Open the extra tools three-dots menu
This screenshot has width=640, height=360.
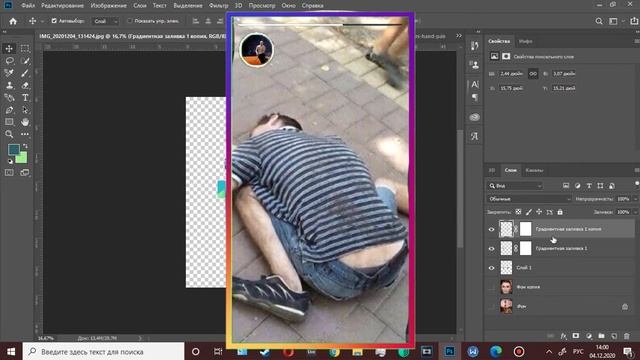coord(25,134)
